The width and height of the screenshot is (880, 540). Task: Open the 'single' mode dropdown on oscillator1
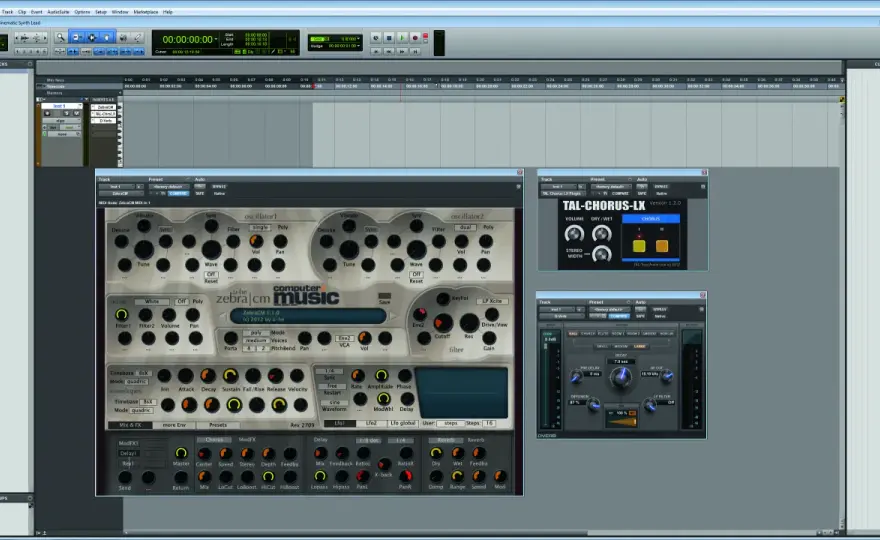tap(259, 227)
